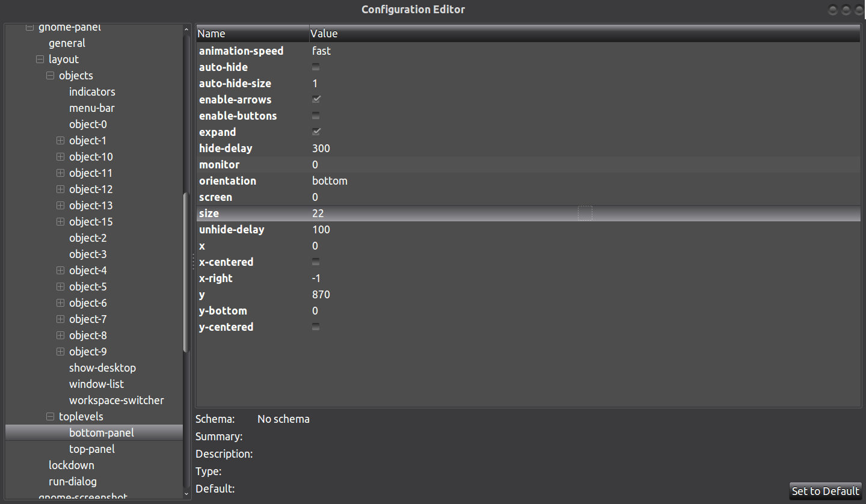866x504 pixels.
Task: Select the x-right key row
Action: [529, 278]
